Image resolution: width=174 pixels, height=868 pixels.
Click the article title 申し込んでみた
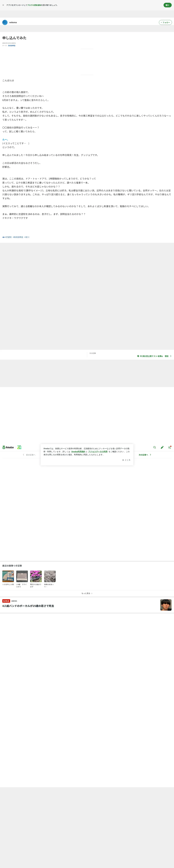(x=14, y=38)
